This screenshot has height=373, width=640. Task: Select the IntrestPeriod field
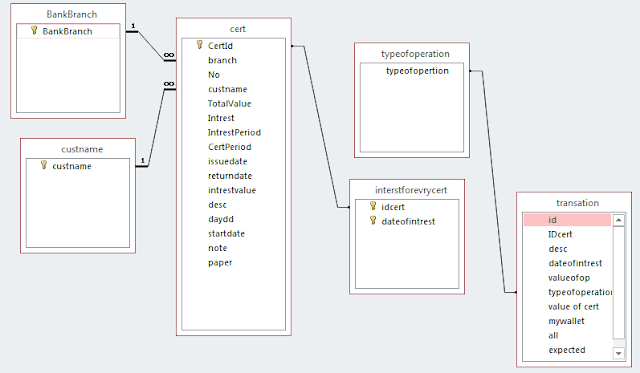(x=234, y=133)
